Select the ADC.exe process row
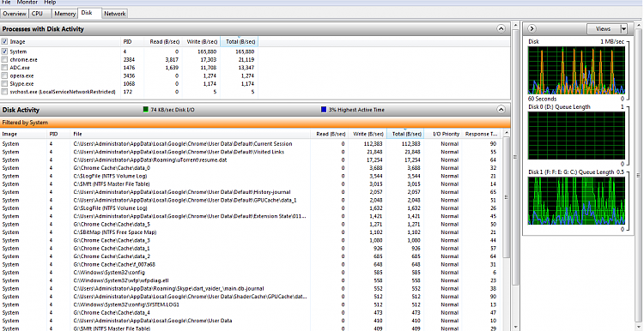 tap(129, 68)
